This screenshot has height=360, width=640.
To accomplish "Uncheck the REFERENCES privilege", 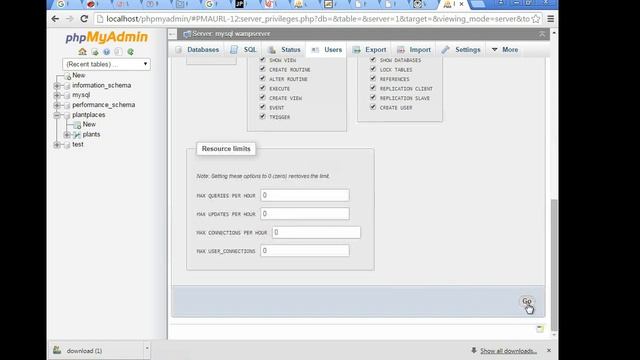I will [373, 78].
